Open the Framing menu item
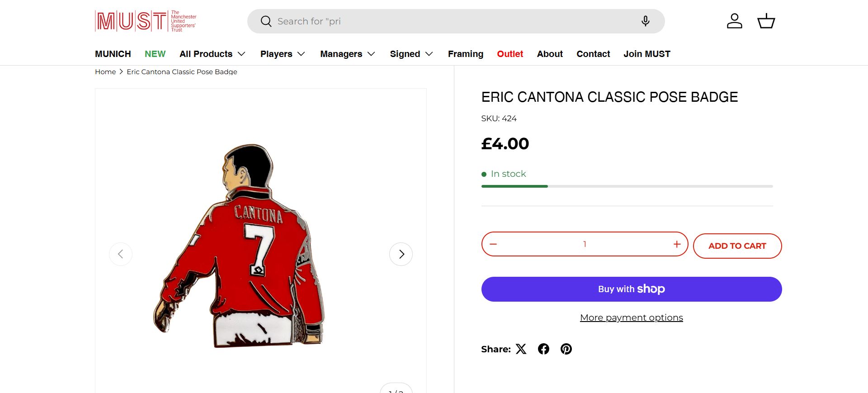This screenshot has height=393, width=868. pos(465,54)
